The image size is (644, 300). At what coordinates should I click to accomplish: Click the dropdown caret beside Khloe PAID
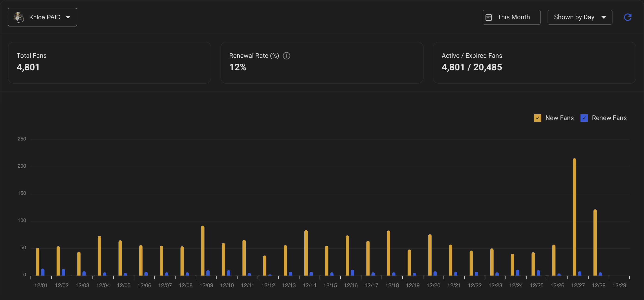pyautogui.click(x=68, y=17)
